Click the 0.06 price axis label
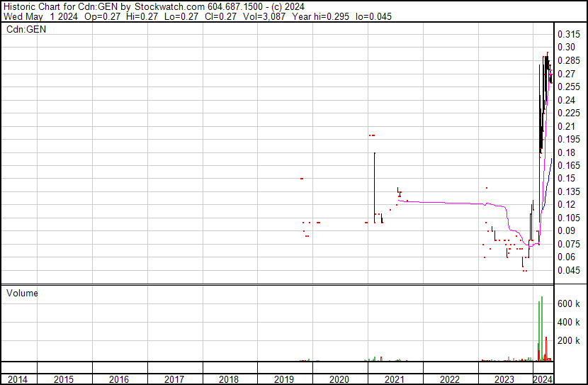The image size is (588, 385). (566, 257)
